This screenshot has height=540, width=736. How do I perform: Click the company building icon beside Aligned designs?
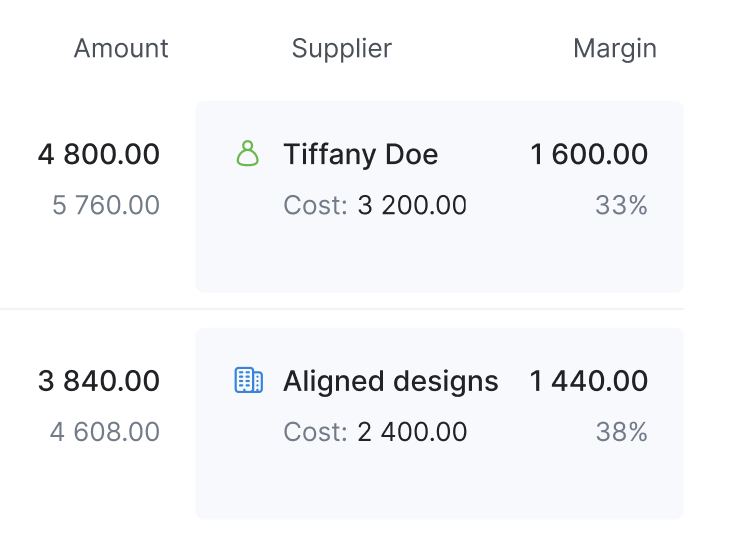tap(248, 380)
